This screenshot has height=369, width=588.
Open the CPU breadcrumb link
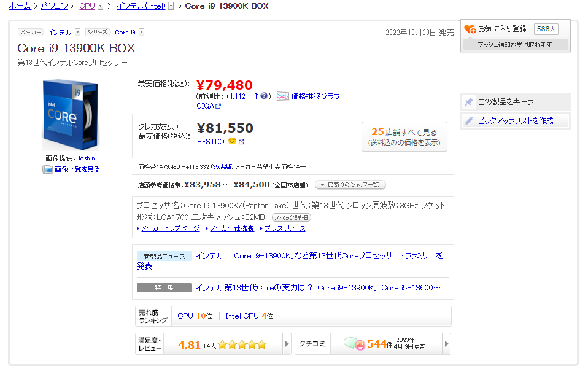coord(87,6)
